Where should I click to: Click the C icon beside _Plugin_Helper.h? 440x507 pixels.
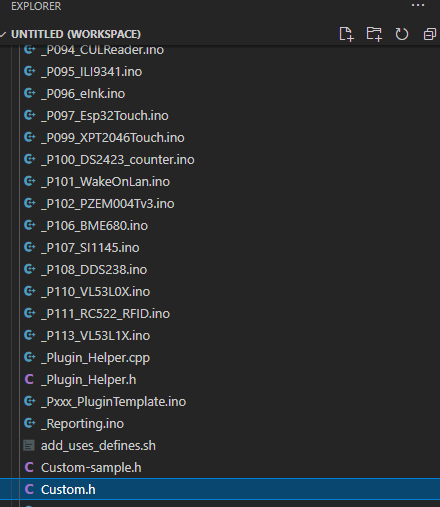pyautogui.click(x=29, y=379)
